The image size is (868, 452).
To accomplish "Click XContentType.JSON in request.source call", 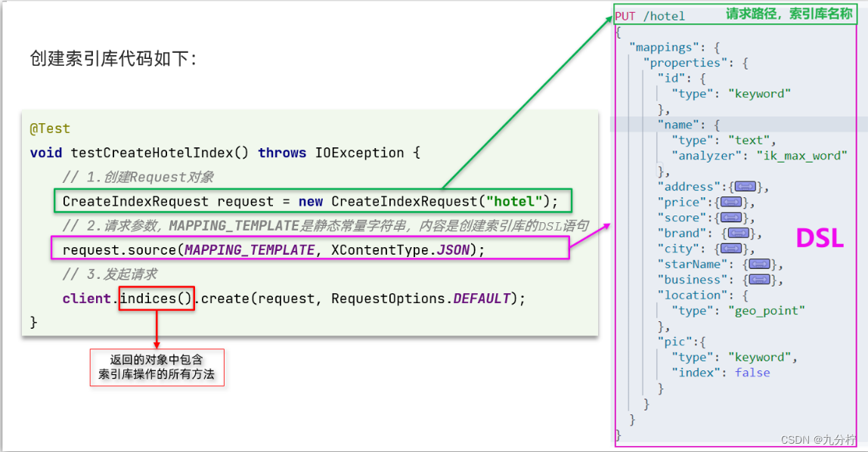I will coord(400,250).
